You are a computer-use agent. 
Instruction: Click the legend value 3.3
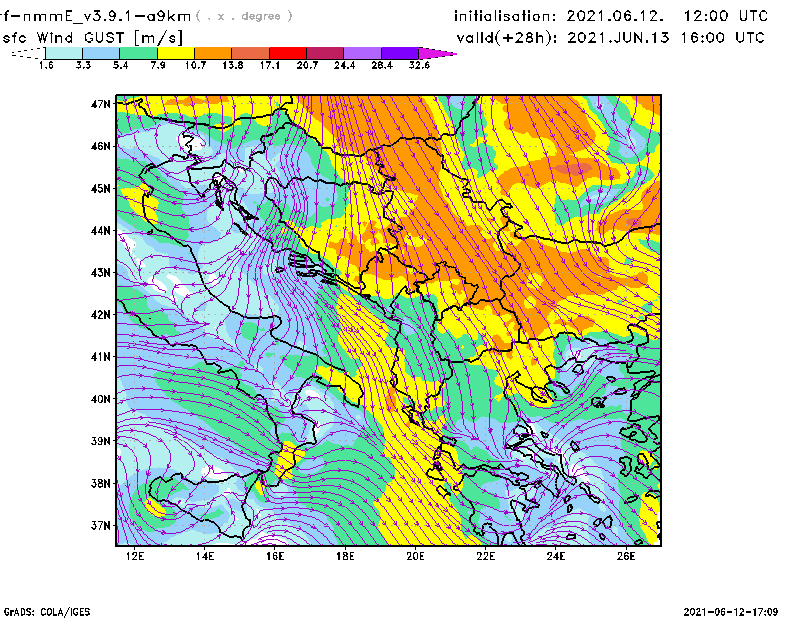point(83,65)
